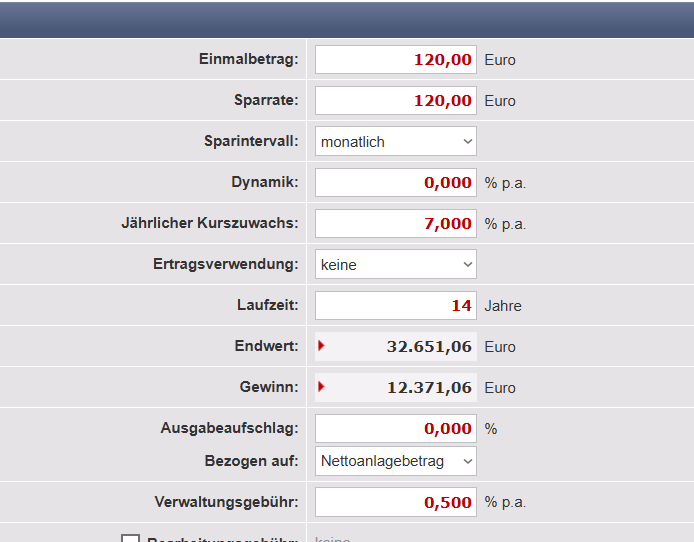Screen dimensions: 694x542
Task: Select the Dynamik percentage field
Action: coord(396,183)
